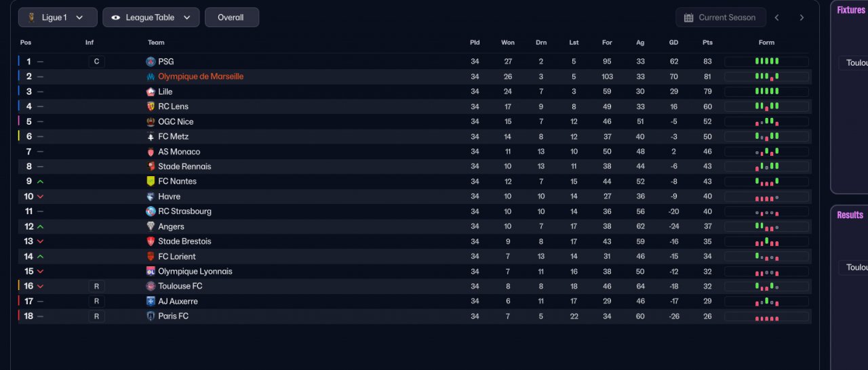Open the Ligue 1 competition dropdown
The height and width of the screenshot is (370, 868).
pos(58,18)
